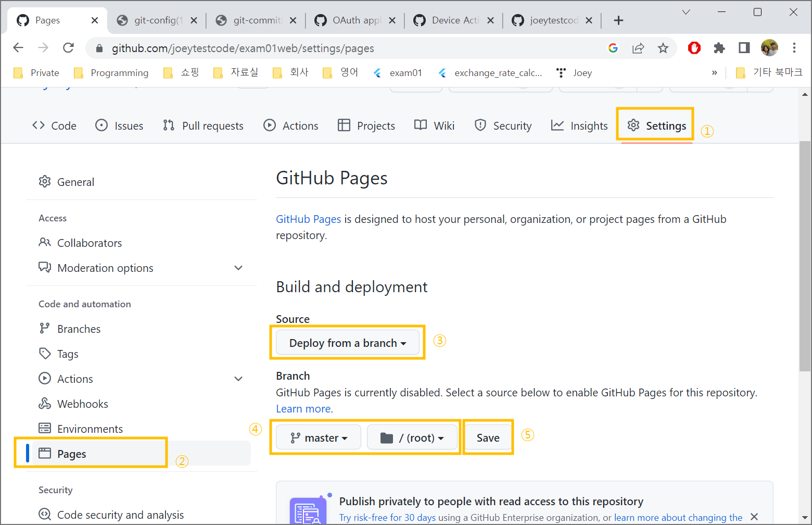Click the Save button
Viewport: 812px width, 525px height.
[488, 438]
